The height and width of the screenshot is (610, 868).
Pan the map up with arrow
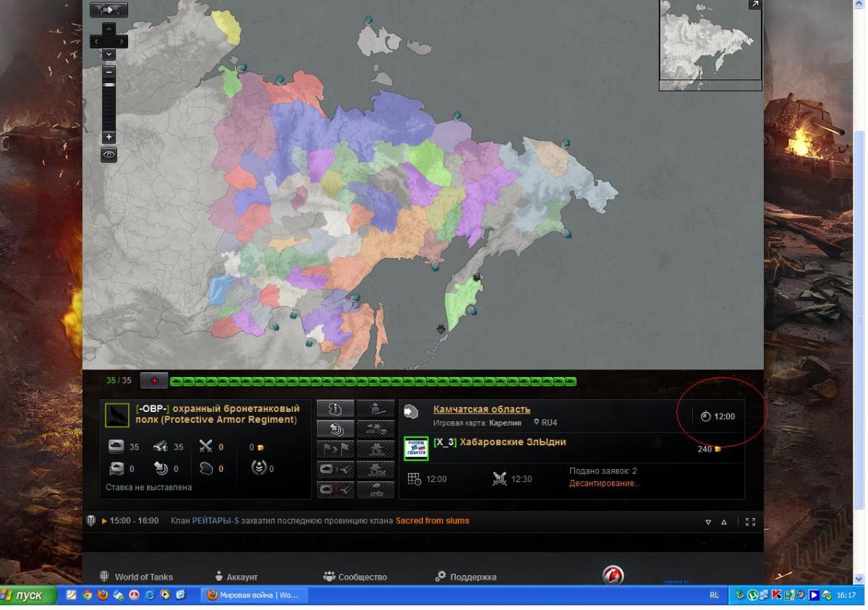(109, 28)
